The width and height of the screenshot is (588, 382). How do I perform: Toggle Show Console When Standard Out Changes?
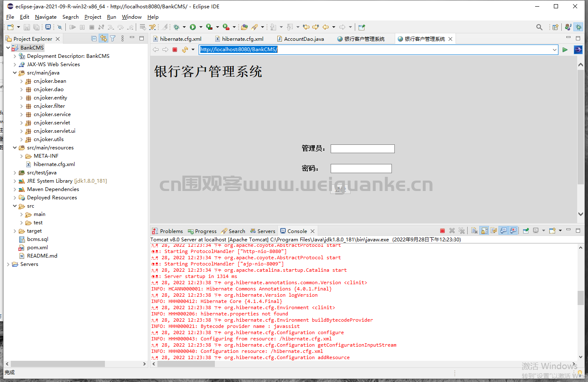[x=503, y=231]
